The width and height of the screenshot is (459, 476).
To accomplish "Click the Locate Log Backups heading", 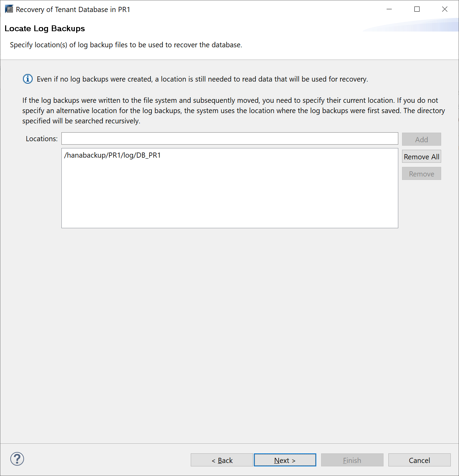I will [45, 28].
